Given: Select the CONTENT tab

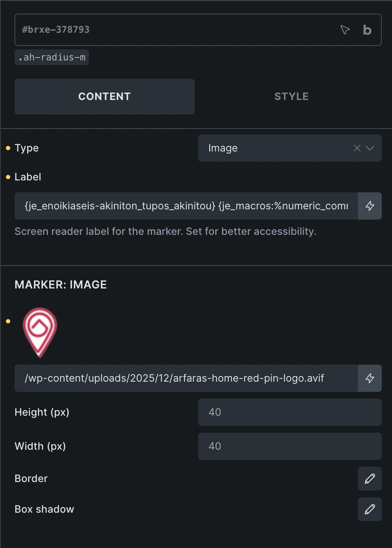Looking at the screenshot, I should [x=105, y=97].
